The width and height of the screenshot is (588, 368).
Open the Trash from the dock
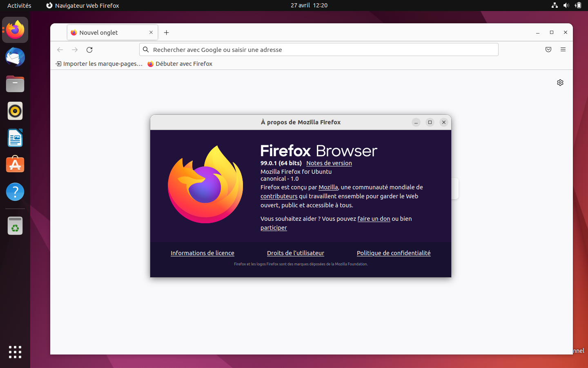pos(15,226)
